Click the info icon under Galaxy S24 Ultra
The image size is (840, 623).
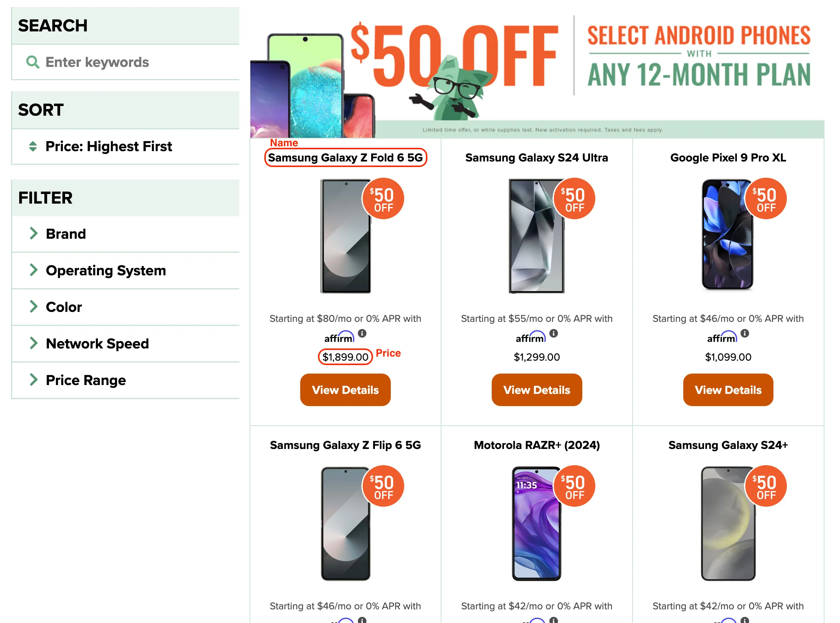553,333
